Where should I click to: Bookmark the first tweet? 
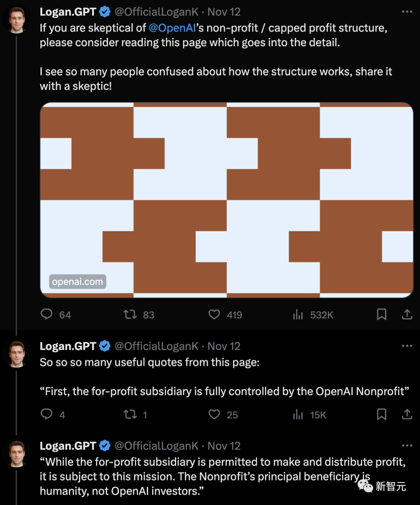click(x=381, y=314)
